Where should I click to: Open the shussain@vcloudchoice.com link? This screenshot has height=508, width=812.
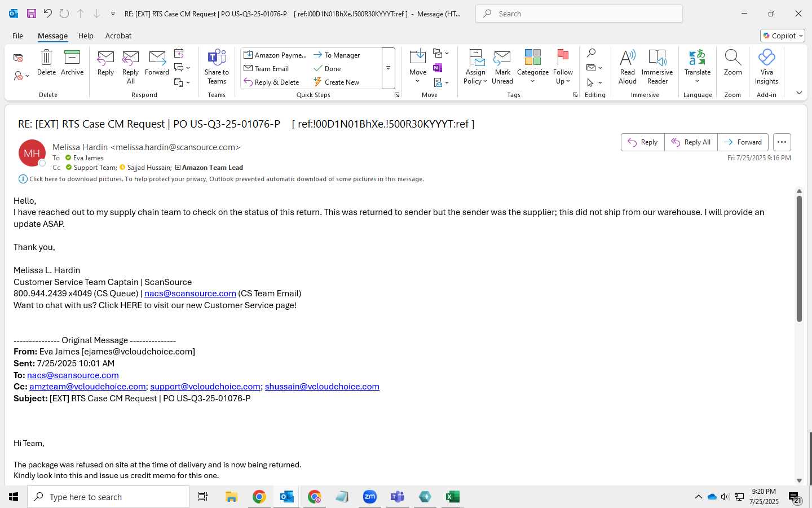click(x=322, y=387)
